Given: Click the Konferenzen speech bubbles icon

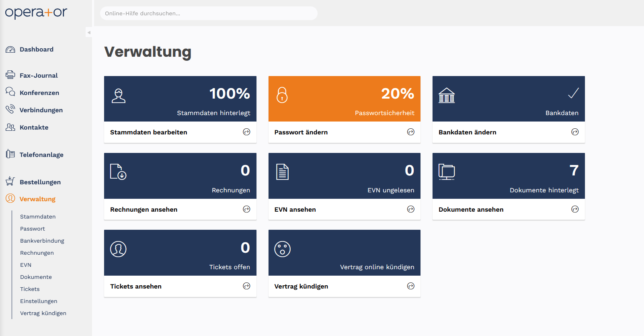Looking at the screenshot, I should tap(10, 92).
